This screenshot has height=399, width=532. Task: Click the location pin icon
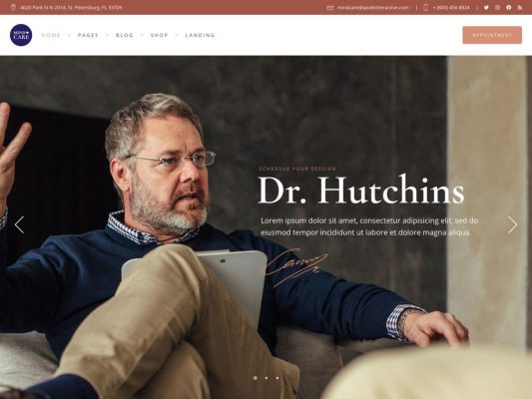click(x=13, y=7)
